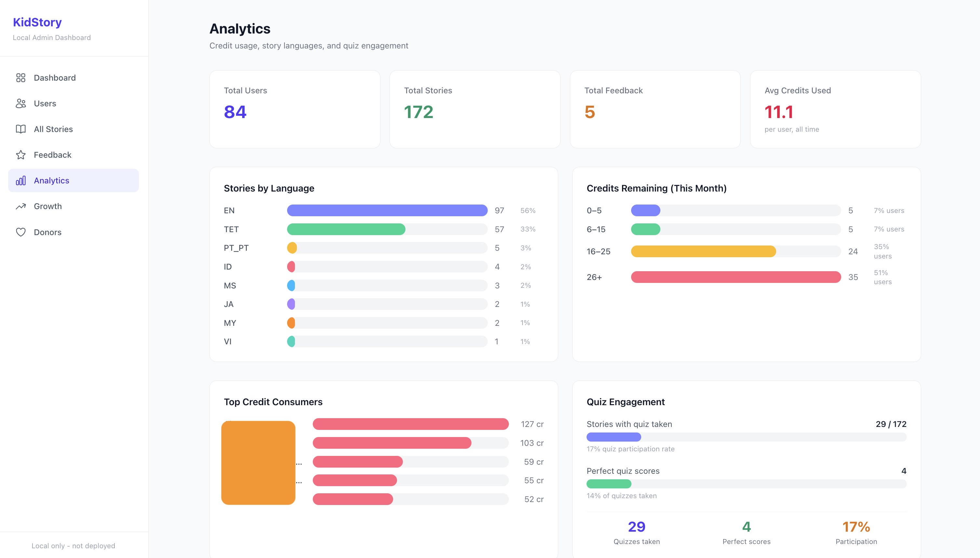Click the EN language progress bar
980x558 pixels.
pyautogui.click(x=387, y=210)
